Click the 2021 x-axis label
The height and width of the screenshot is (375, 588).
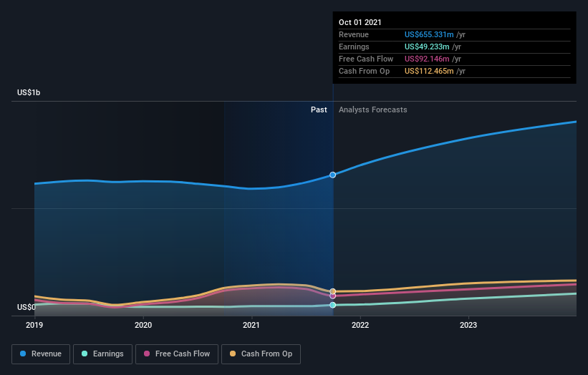click(251, 325)
